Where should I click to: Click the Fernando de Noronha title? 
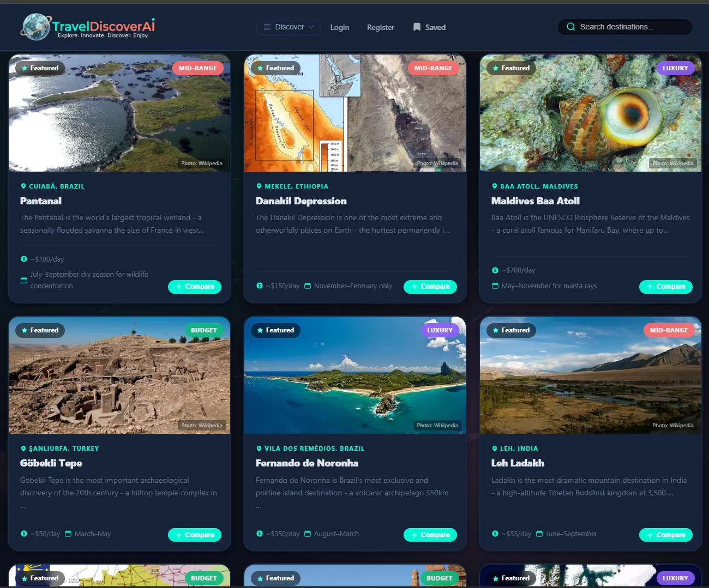click(307, 463)
